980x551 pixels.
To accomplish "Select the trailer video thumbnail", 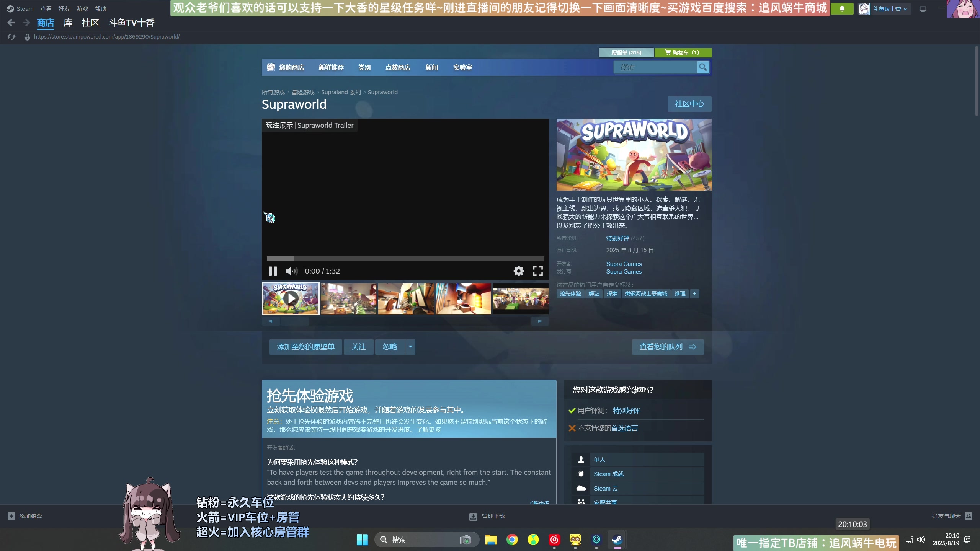I will click(x=290, y=298).
